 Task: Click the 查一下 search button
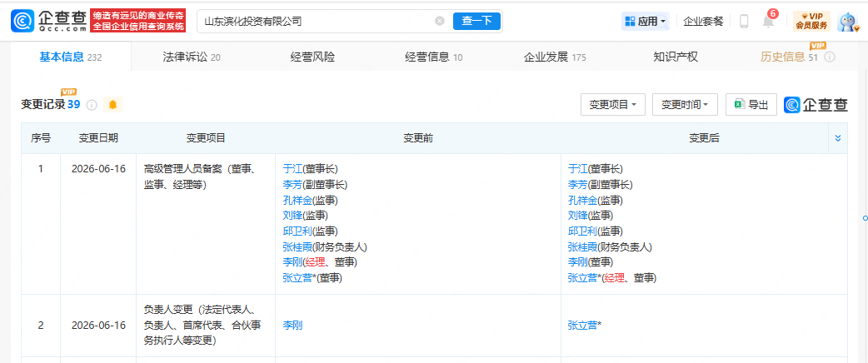(476, 21)
